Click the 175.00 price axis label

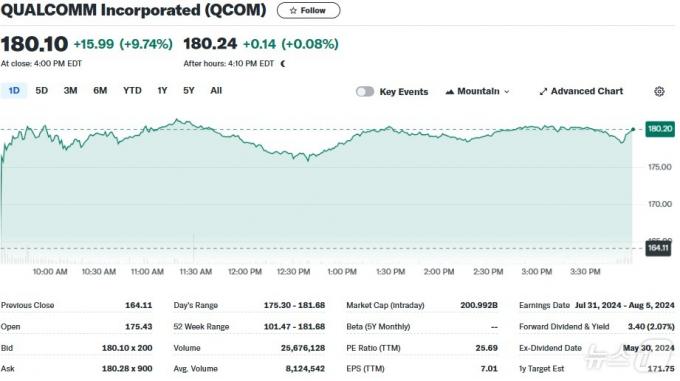(660, 167)
